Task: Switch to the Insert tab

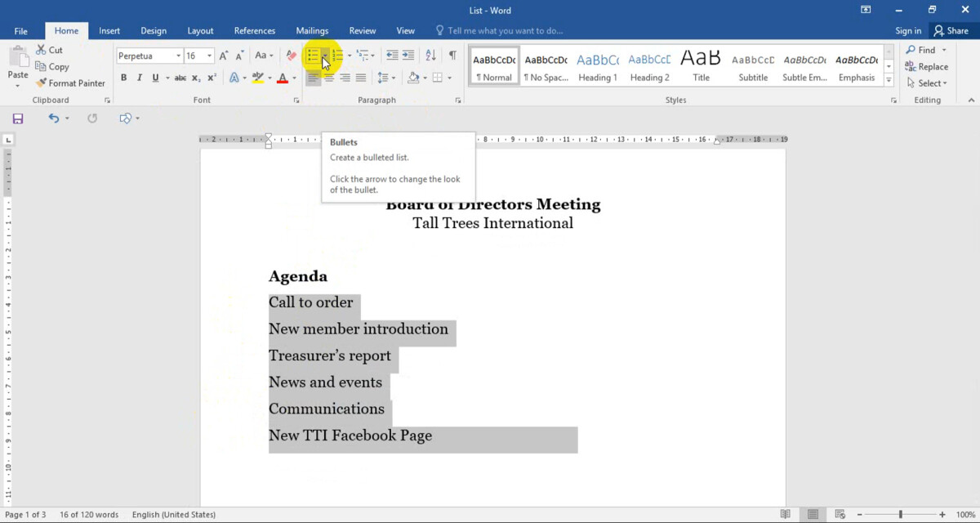Action: point(109,31)
